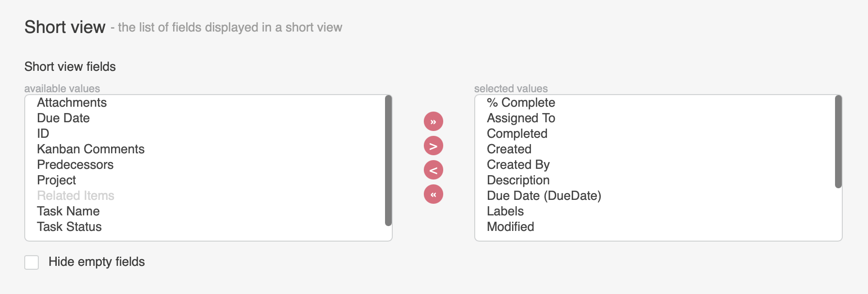This screenshot has width=868, height=294.
Task: Select Labels in the selected values list
Action: pos(505,211)
